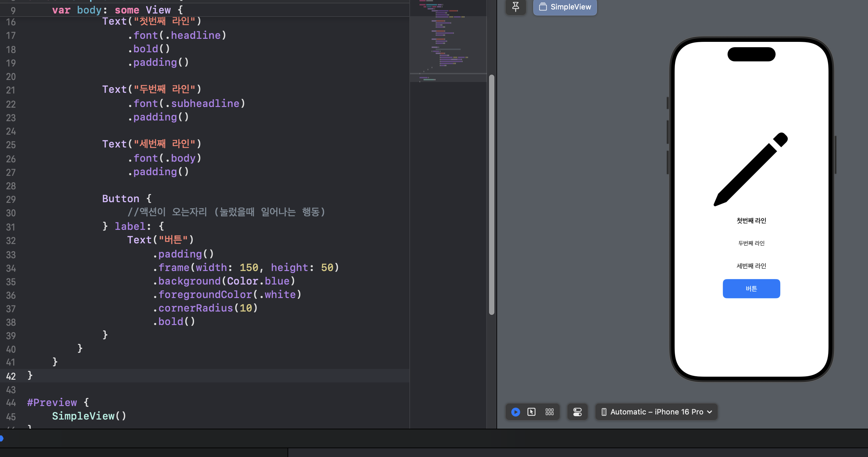This screenshot has width=868, height=457.
Task: Open the preview Variants grid icon
Action: click(x=549, y=412)
